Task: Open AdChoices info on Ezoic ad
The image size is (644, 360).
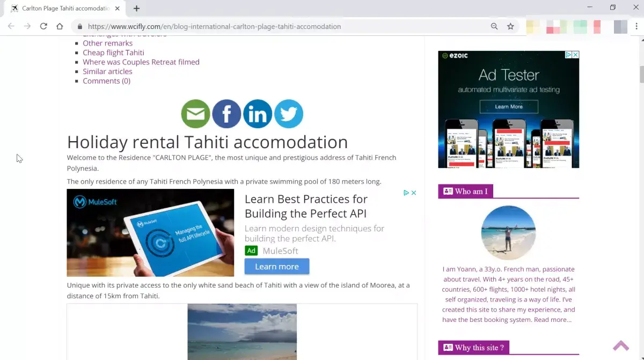Action: pyautogui.click(x=568, y=55)
